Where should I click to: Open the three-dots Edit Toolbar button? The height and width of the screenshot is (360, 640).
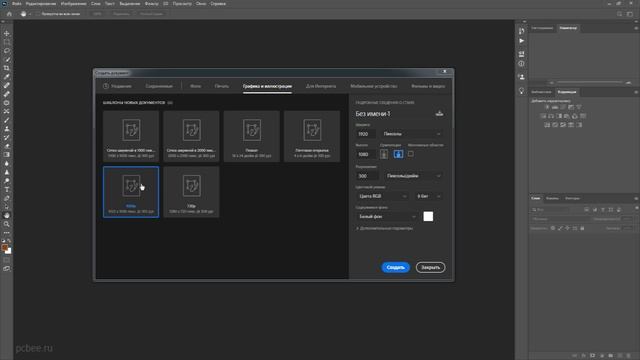7,233
